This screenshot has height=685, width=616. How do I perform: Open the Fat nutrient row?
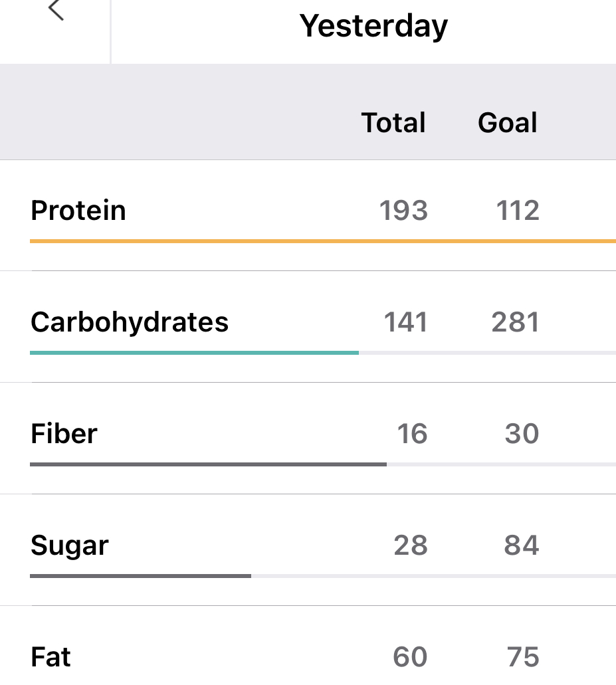pyautogui.click(x=51, y=657)
